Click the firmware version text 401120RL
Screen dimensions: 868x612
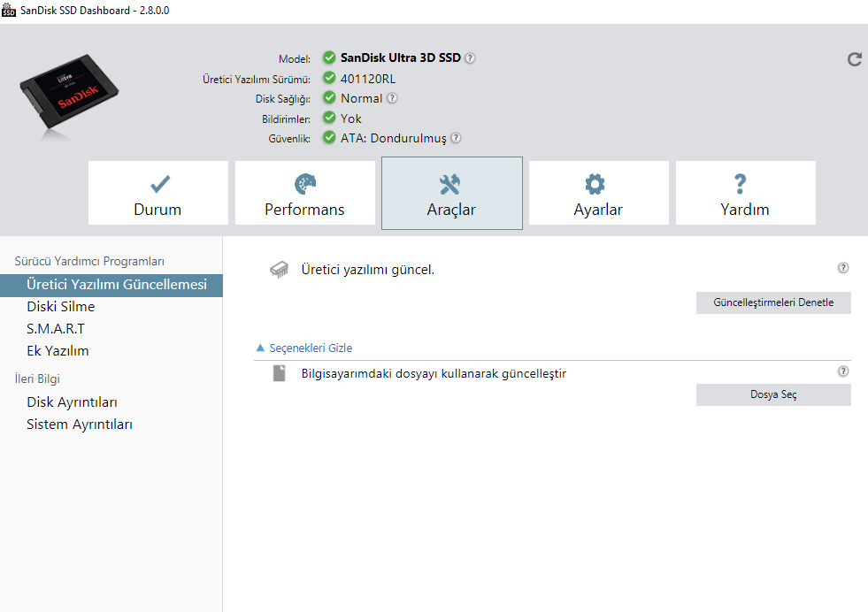368,79
